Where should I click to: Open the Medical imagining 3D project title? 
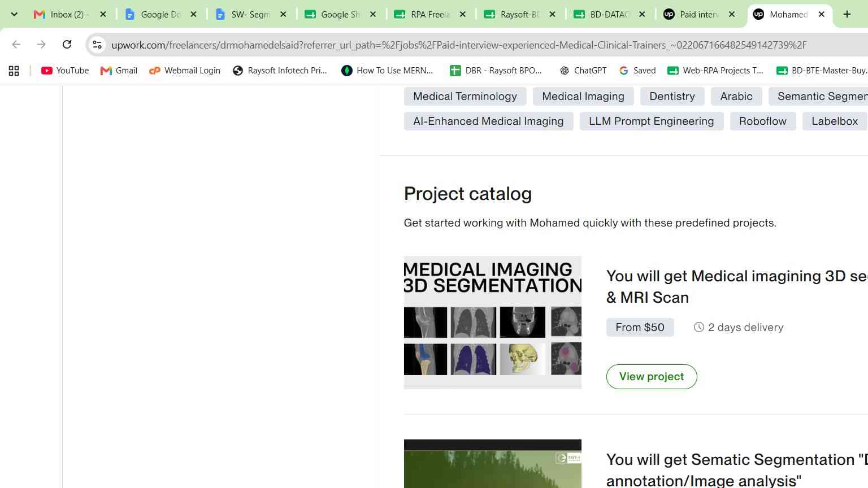[737, 286]
